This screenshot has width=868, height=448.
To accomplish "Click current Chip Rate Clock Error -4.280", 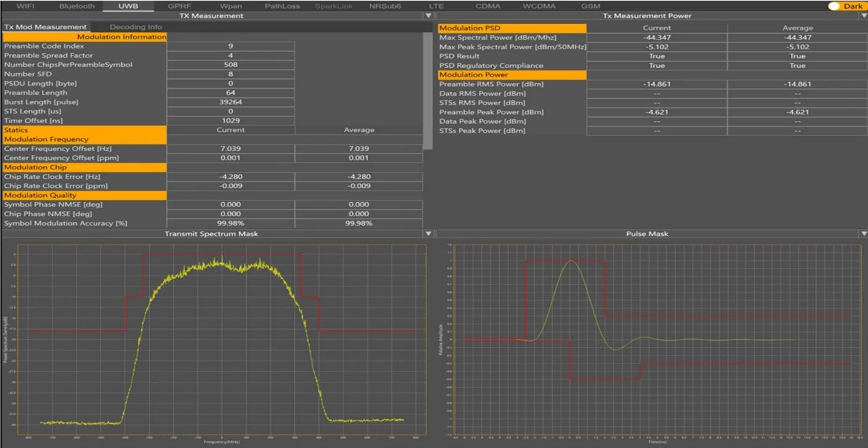I will coord(231,176).
